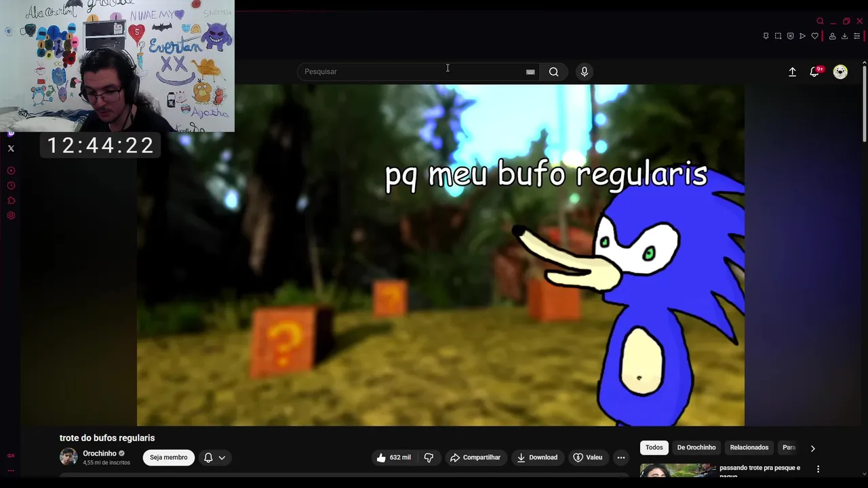
Task: Start voice search with microphone icon
Action: [x=584, y=72]
